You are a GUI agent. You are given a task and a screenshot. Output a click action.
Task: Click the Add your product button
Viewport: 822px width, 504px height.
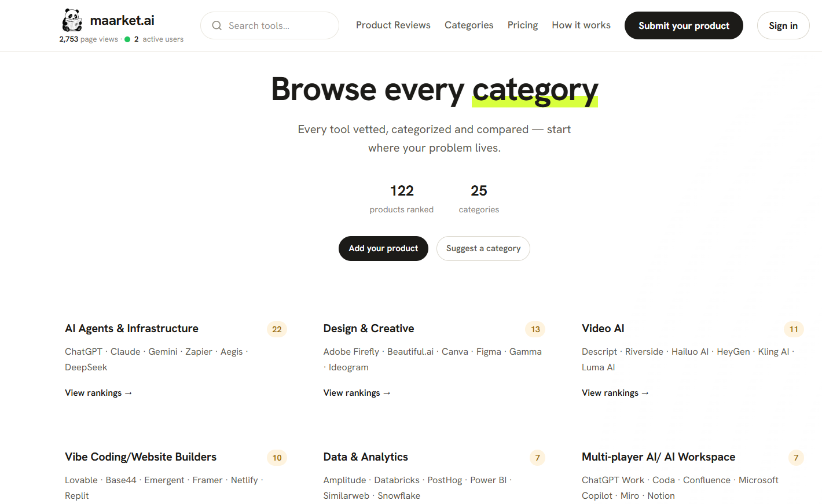383,248
